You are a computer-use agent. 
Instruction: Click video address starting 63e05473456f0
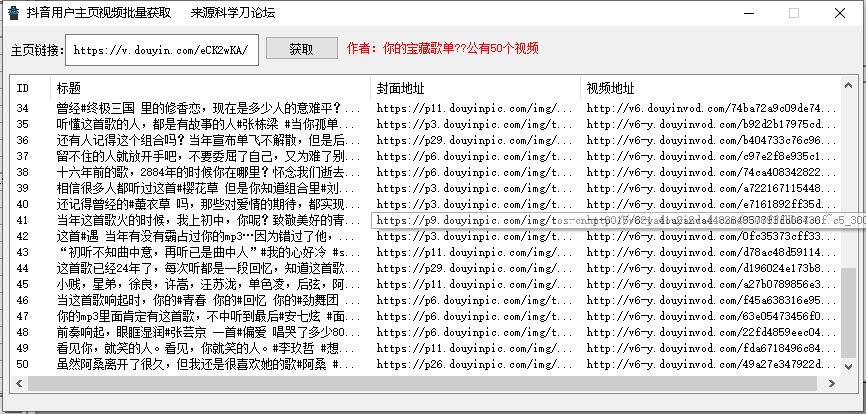coord(711,317)
